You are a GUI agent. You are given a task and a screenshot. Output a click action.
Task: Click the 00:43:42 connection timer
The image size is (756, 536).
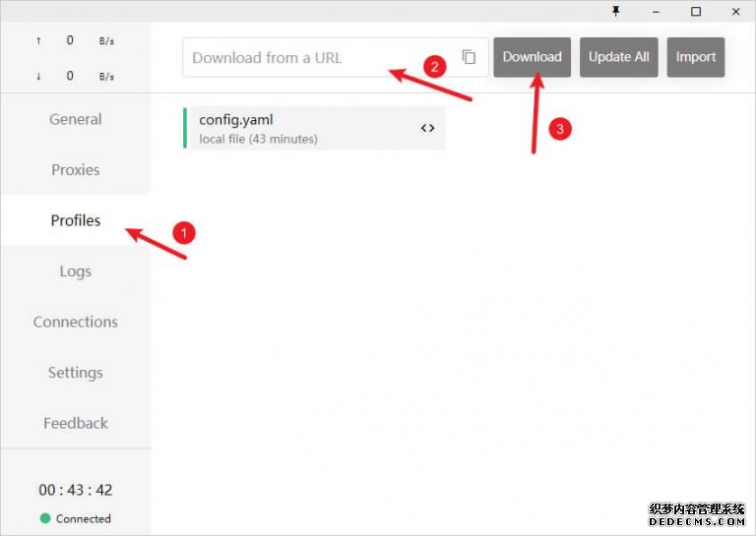[x=76, y=490]
